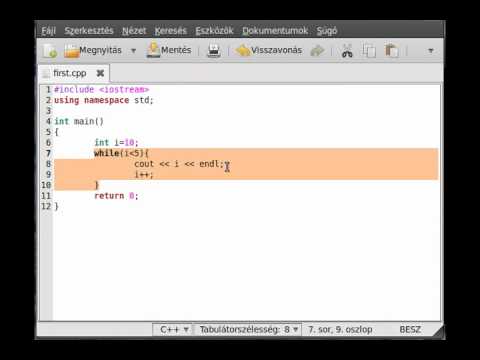
Task: Click line number 3 in gutter
Action: coord(48,111)
